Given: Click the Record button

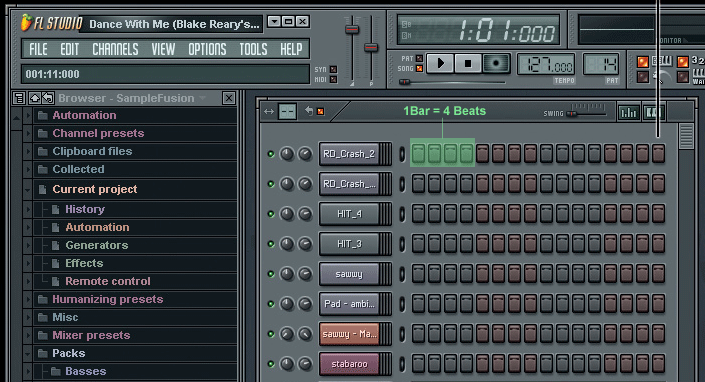Looking at the screenshot, I should click(x=496, y=63).
